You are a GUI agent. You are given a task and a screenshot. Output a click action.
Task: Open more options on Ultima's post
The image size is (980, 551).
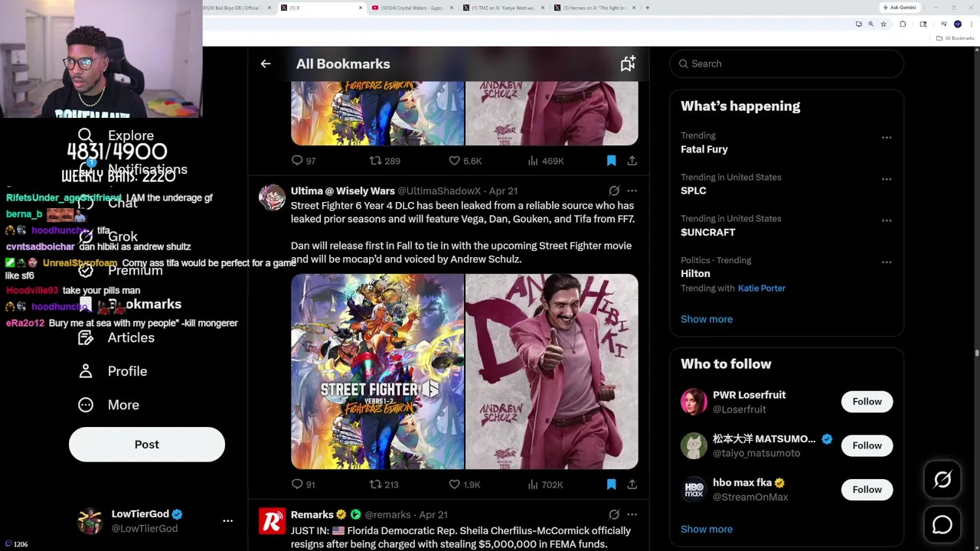(x=632, y=191)
